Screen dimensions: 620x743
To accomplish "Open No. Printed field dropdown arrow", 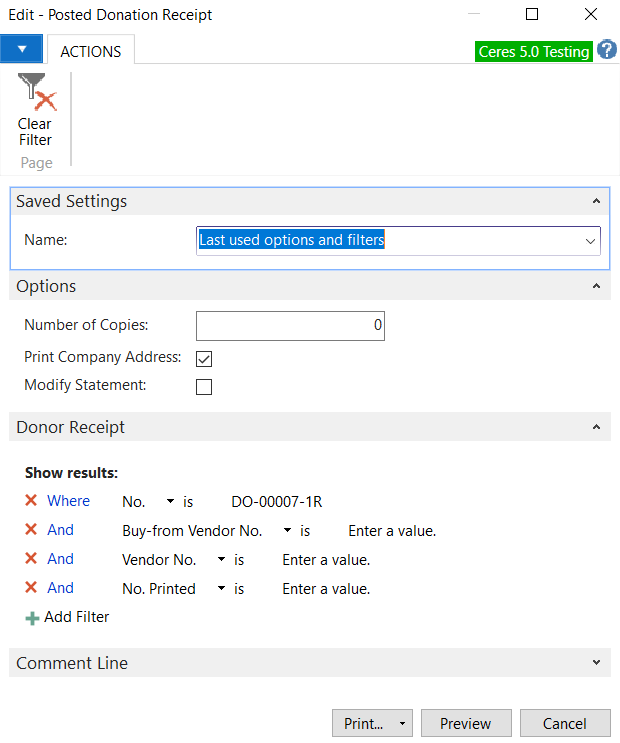I will [221, 588].
